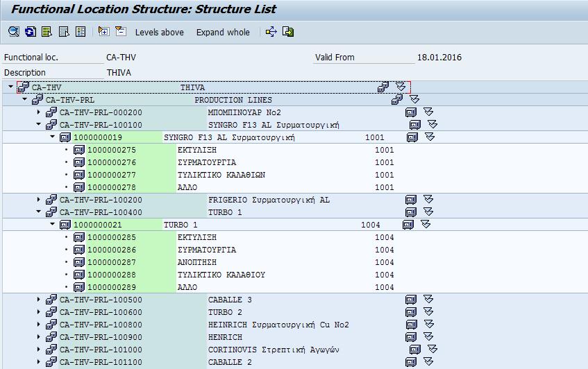588x369 pixels.
Task: Click equipment icon on TURBO 1 1004 row
Action: pos(408,225)
